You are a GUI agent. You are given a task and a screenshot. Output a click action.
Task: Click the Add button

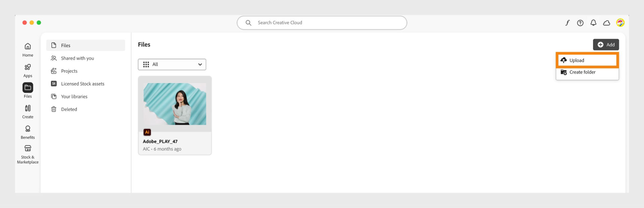pyautogui.click(x=606, y=45)
